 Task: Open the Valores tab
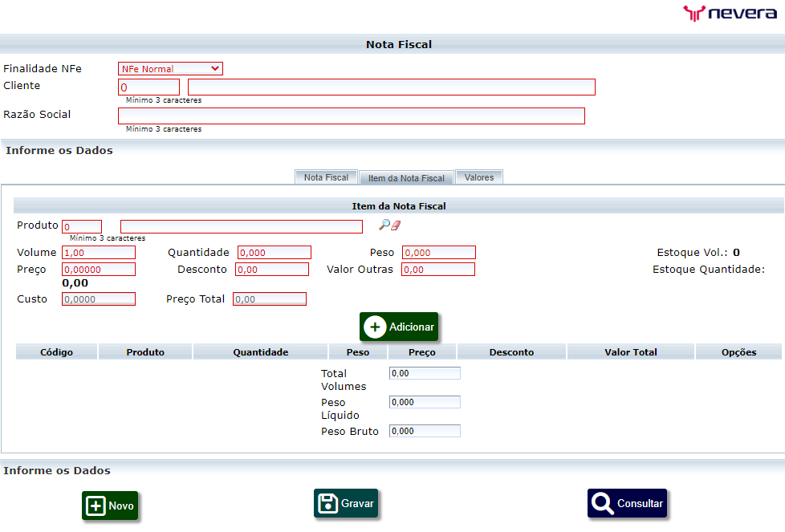[479, 177]
